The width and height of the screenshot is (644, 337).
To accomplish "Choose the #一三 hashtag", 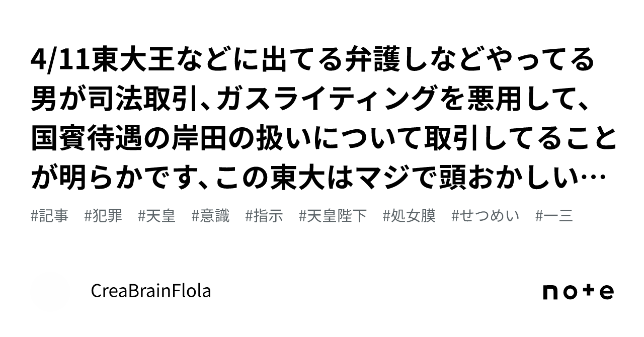I will tap(554, 216).
